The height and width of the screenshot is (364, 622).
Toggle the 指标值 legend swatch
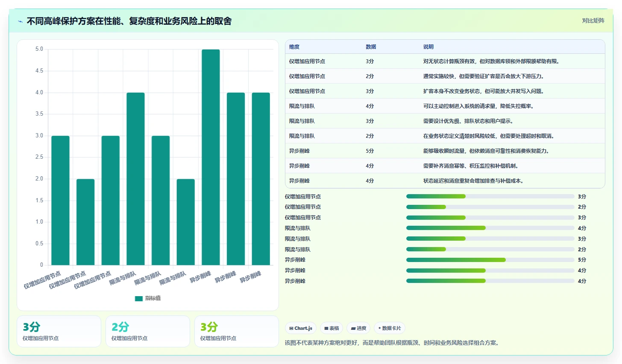pos(139,298)
